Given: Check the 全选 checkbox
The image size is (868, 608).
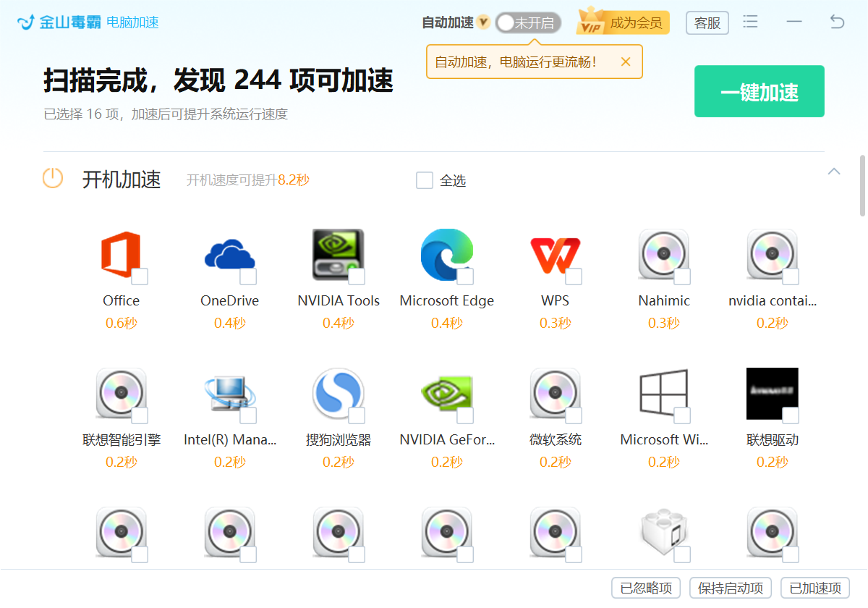Looking at the screenshot, I should 425,180.
